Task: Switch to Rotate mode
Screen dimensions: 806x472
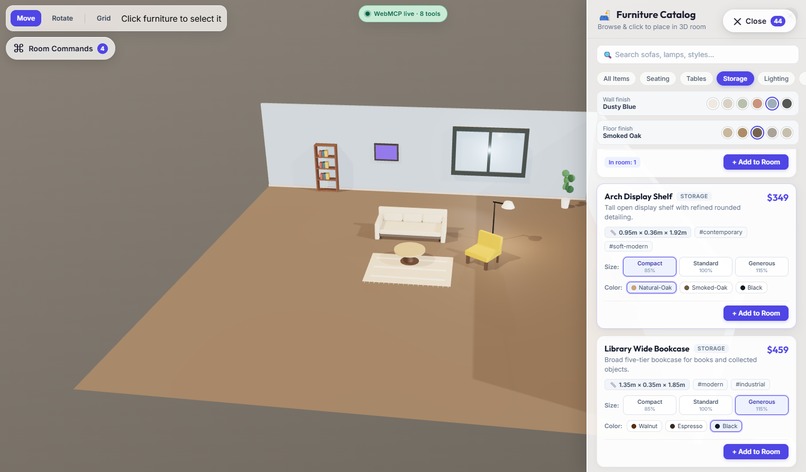Action: coord(62,18)
